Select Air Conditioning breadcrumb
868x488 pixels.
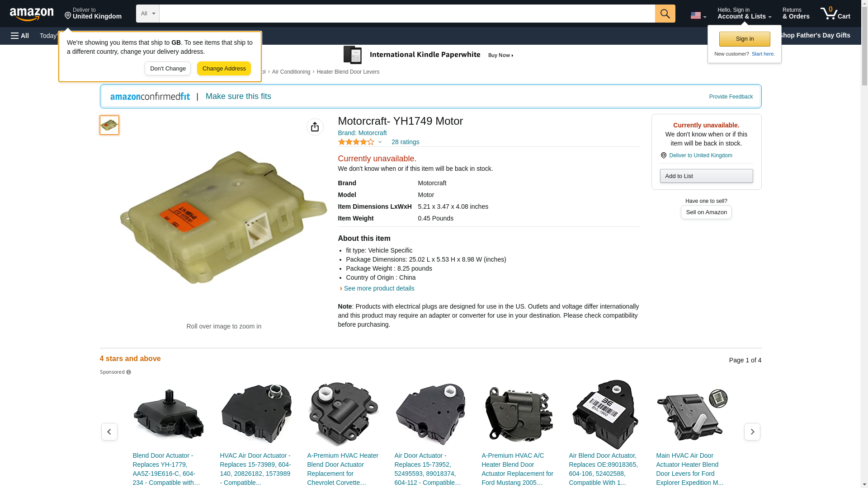tap(291, 72)
